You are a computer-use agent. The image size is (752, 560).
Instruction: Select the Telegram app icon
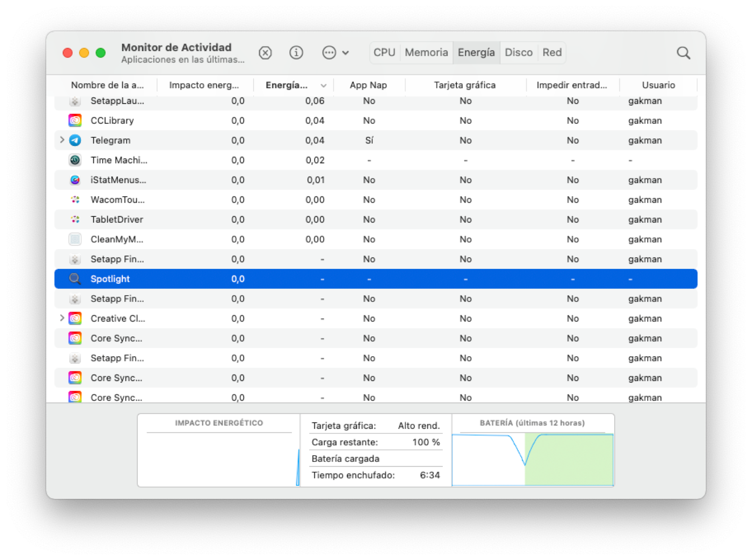point(75,140)
